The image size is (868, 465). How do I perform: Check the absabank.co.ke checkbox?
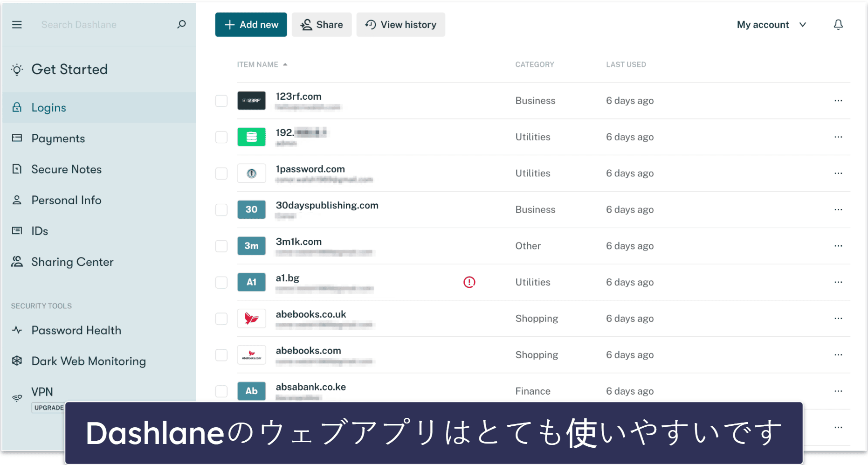tap(221, 391)
